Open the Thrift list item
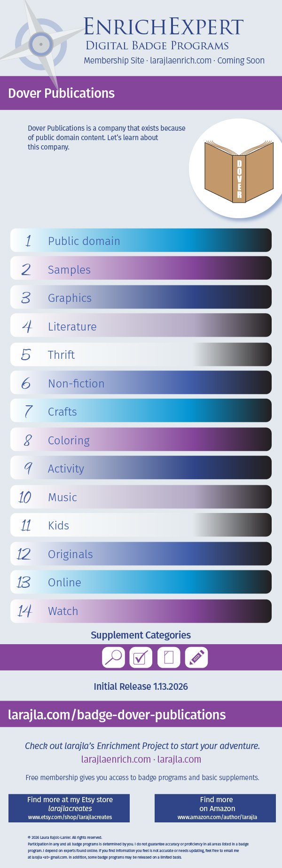 tap(141, 355)
